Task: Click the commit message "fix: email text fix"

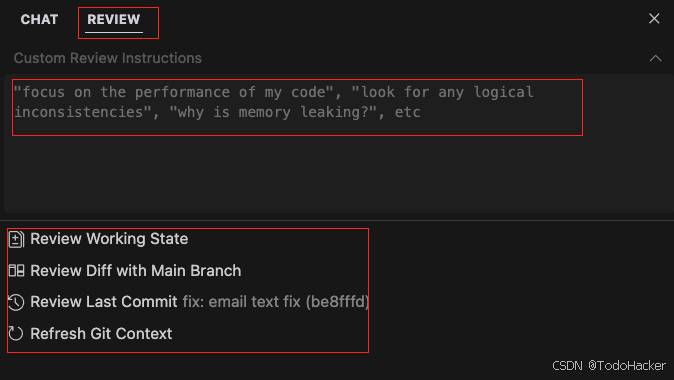Action: [241, 302]
